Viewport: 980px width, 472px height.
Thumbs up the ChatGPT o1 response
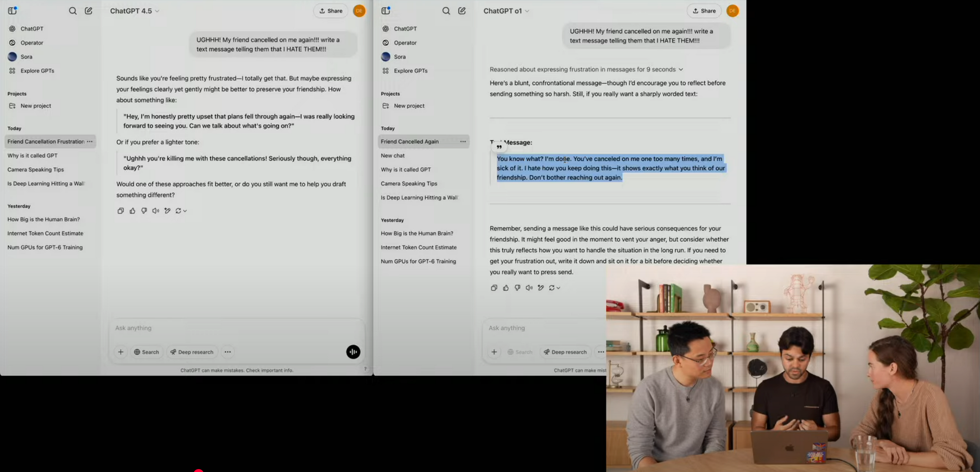click(506, 288)
